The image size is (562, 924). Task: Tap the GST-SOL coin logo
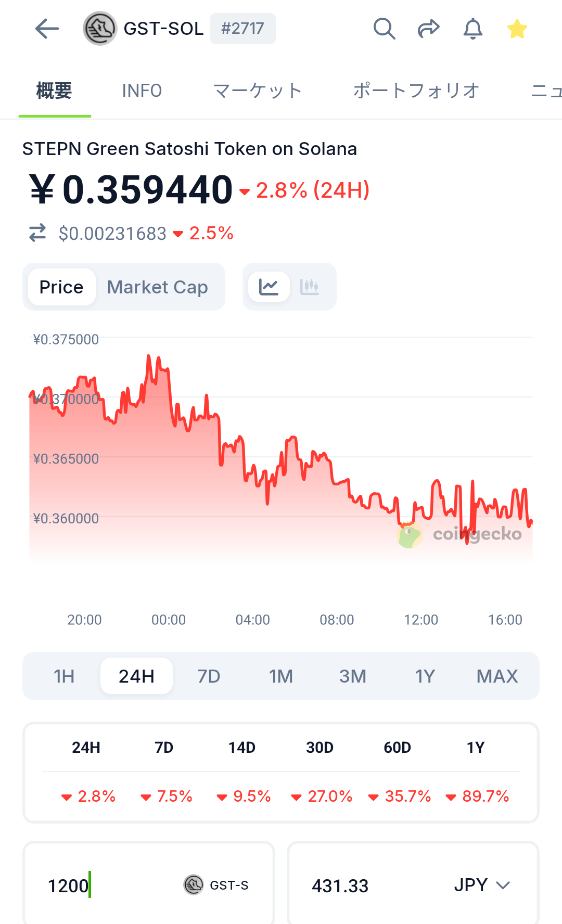[100, 29]
